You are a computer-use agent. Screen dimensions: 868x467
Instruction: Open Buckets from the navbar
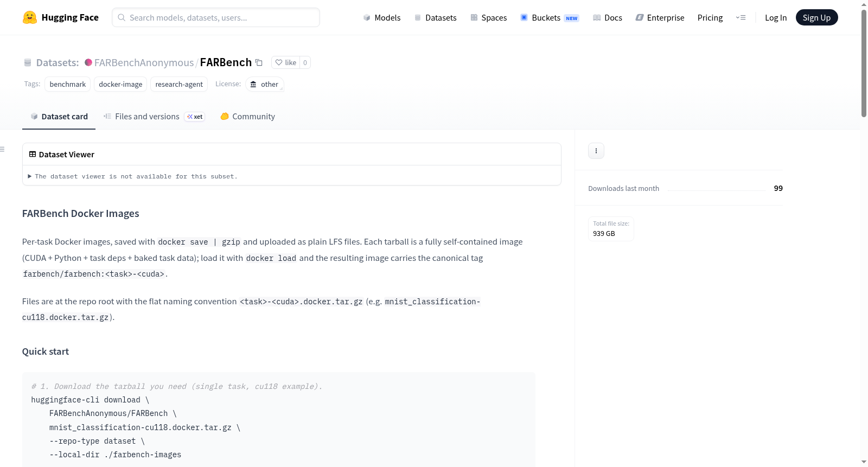550,17
